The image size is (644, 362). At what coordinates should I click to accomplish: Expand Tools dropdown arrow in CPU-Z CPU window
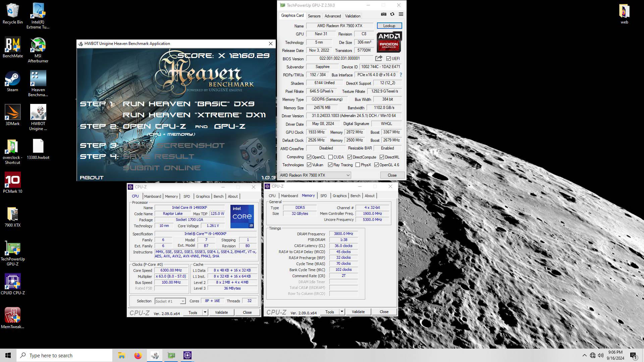pos(205,312)
